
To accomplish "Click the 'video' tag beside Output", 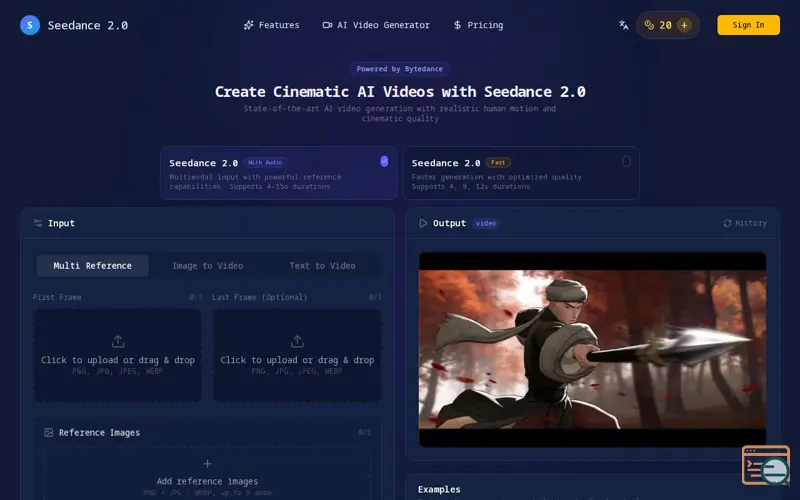I will pos(486,223).
